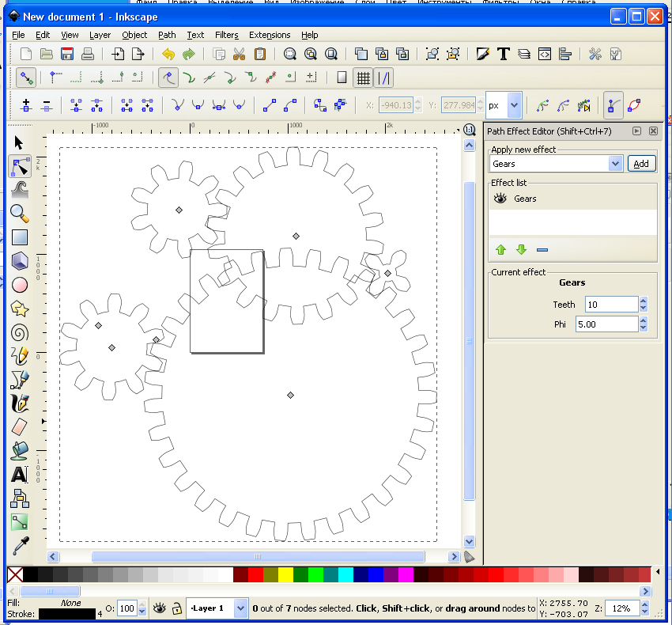
Task: Click the Print document icon
Action: [x=88, y=54]
